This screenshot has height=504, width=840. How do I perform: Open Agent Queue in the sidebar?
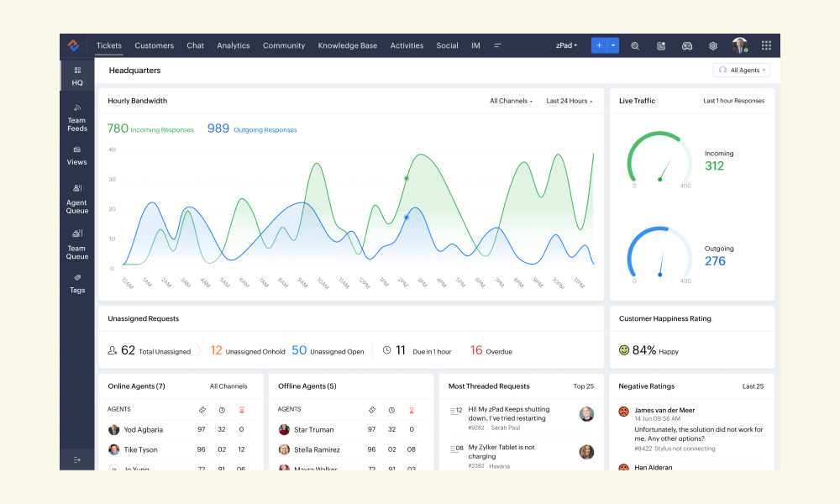77,199
